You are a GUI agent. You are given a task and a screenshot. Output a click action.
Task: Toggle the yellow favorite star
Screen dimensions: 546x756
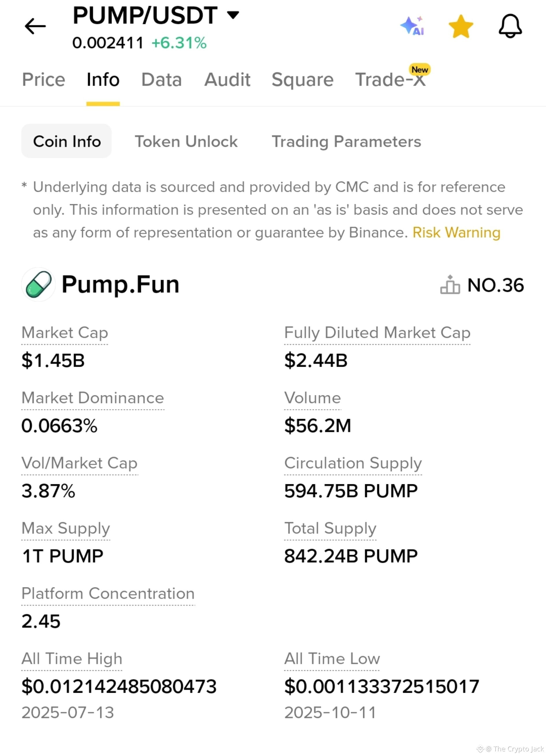(461, 26)
